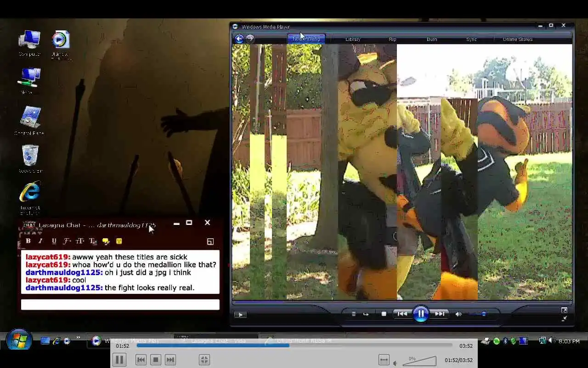The height and width of the screenshot is (368, 588).
Task: Launch Internet Explorer from the desktop
Action: (x=30, y=198)
